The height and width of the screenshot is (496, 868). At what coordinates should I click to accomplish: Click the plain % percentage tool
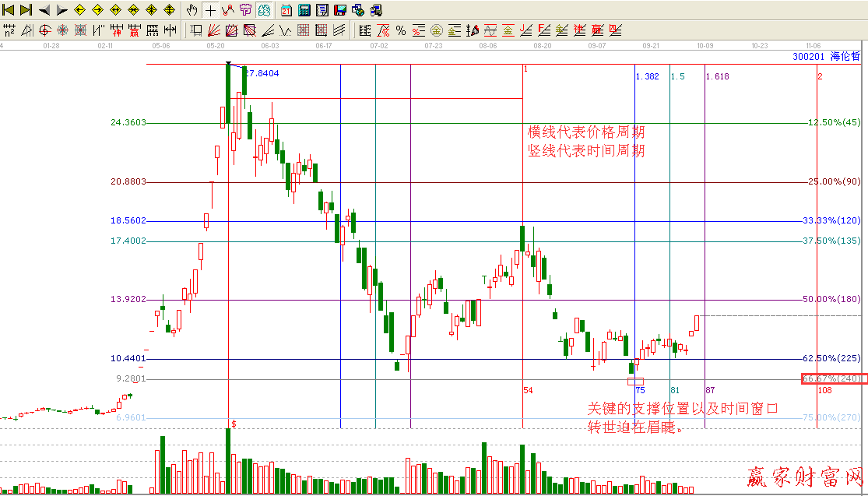401,31
